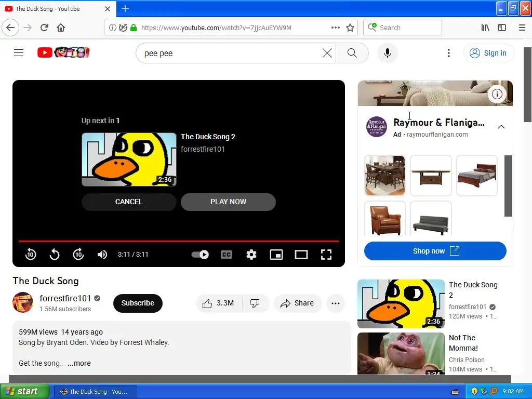Replay the video
Viewport: 532px width, 399px height.
(54, 254)
